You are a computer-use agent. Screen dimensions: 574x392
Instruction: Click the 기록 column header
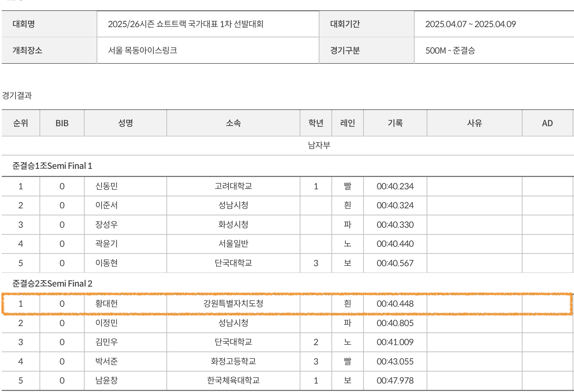pyautogui.click(x=395, y=123)
